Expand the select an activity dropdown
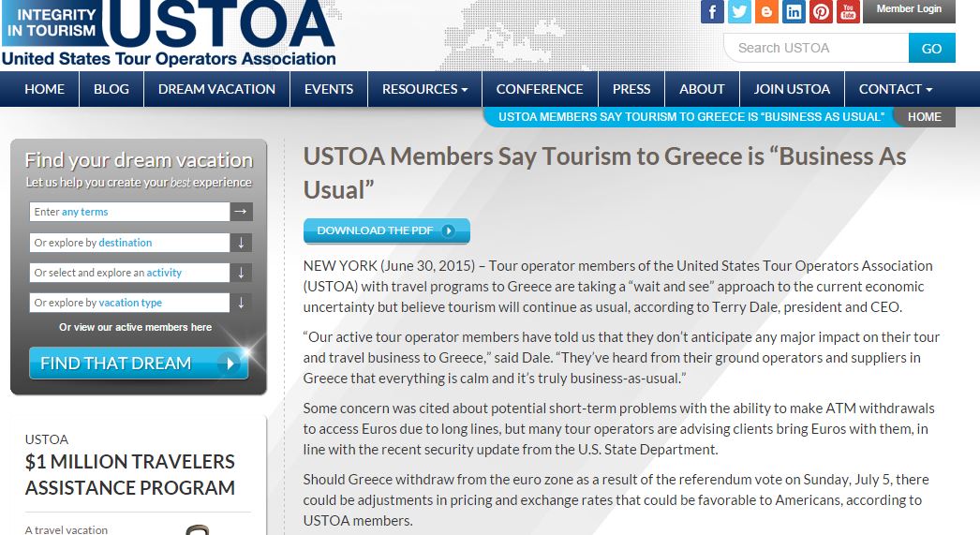 point(241,273)
